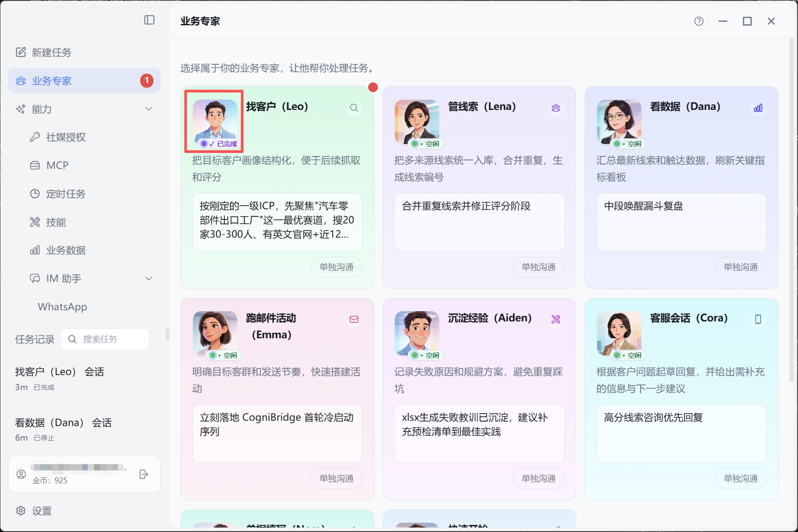Click Lena's avatar thumbnail
798x532 pixels.
point(417,121)
